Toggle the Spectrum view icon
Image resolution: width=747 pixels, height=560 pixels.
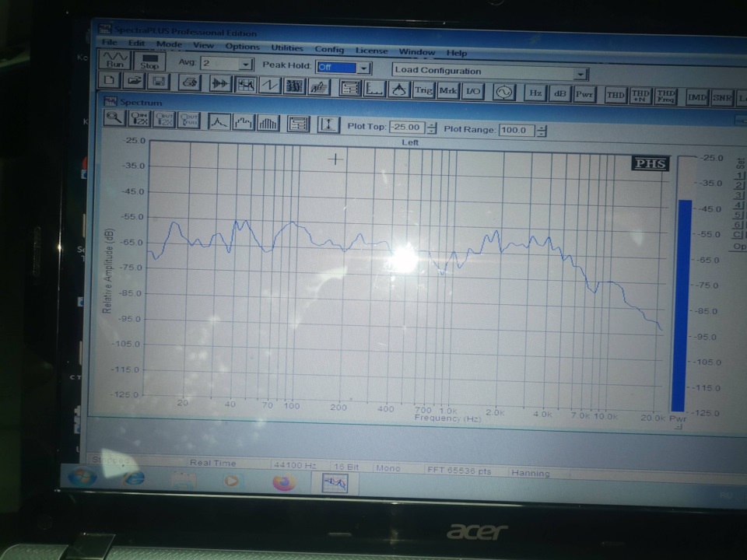click(x=246, y=85)
